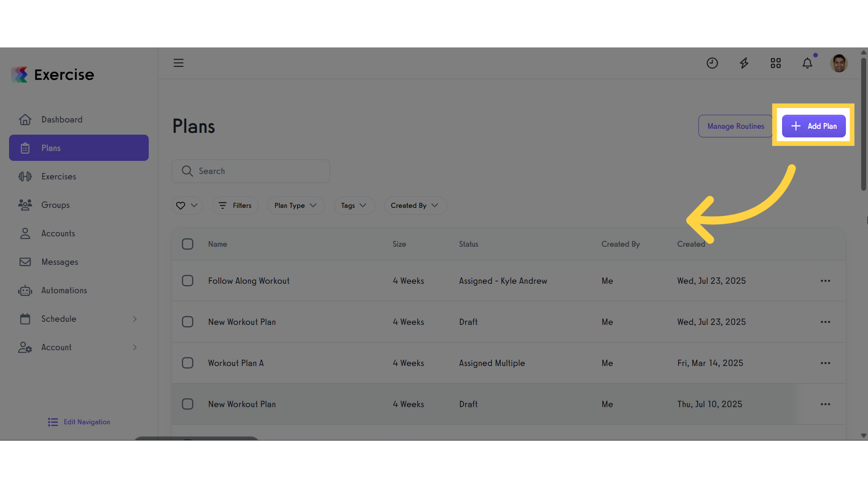868x488 pixels.
Task: Open the clock history icon
Action: (712, 63)
